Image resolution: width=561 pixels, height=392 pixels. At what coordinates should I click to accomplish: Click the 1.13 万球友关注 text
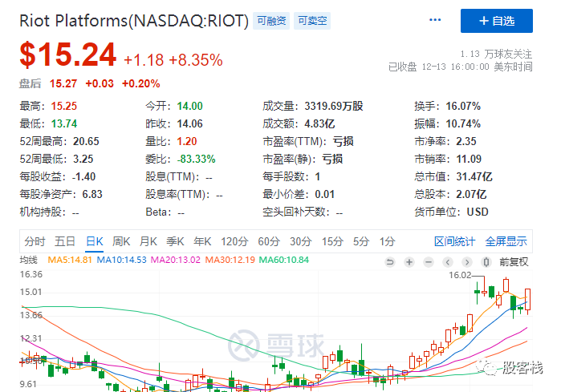[x=496, y=54]
